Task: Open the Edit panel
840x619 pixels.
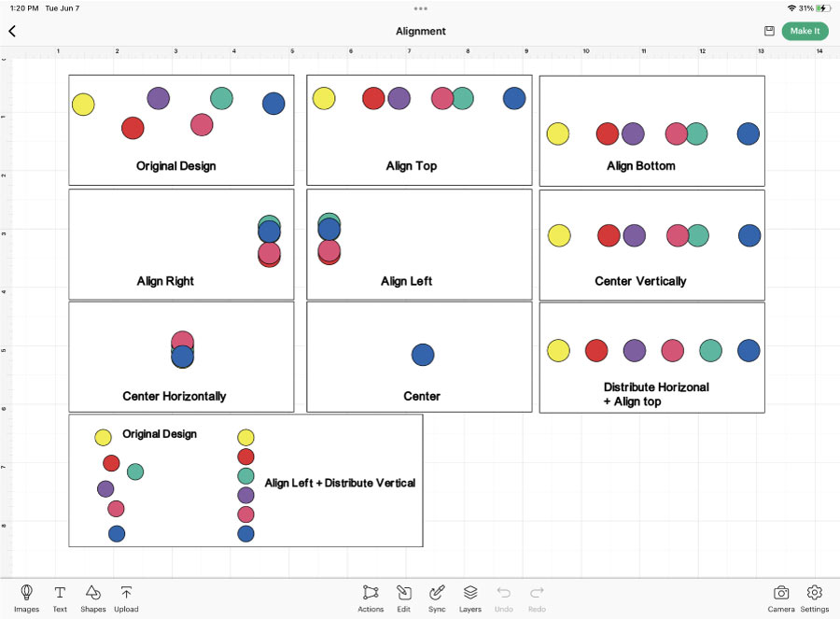Action: point(404,598)
